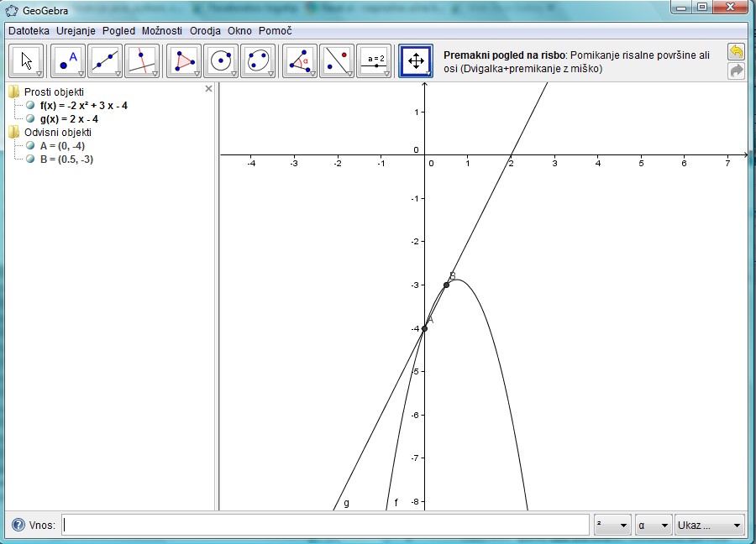This screenshot has height=544, width=756.
Task: Select the Angle tool
Action: point(300,61)
